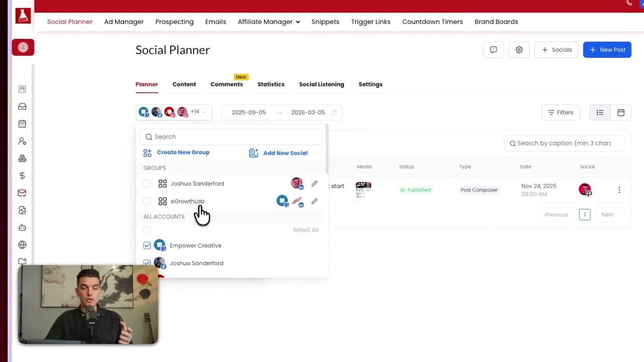
Task: Click Create New Group link
Action: tap(177, 152)
